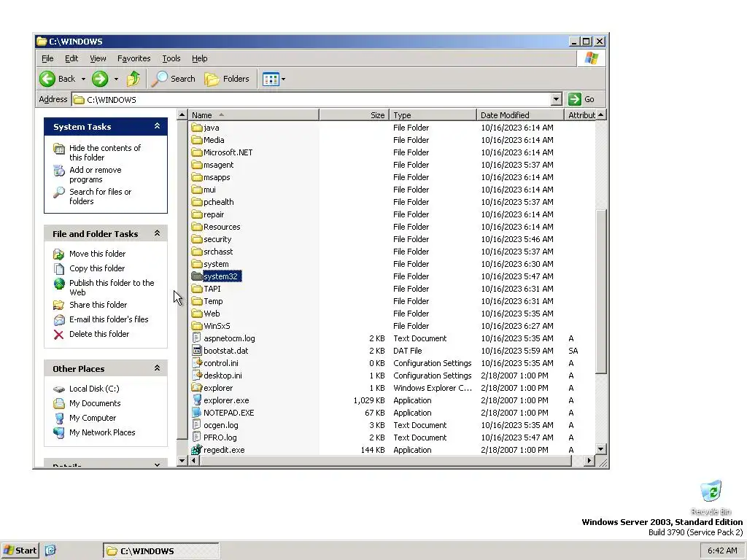Image resolution: width=747 pixels, height=560 pixels.
Task: Expand the Details panel
Action: (x=158, y=464)
